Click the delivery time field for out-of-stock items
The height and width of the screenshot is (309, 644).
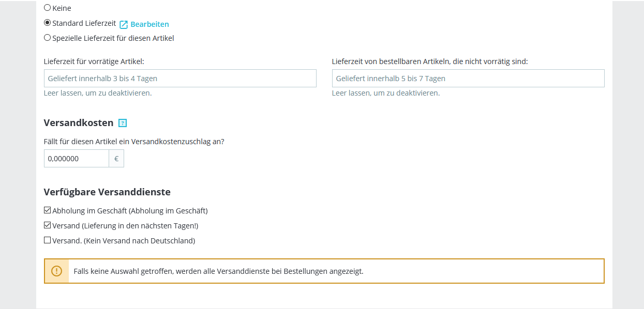(x=468, y=78)
